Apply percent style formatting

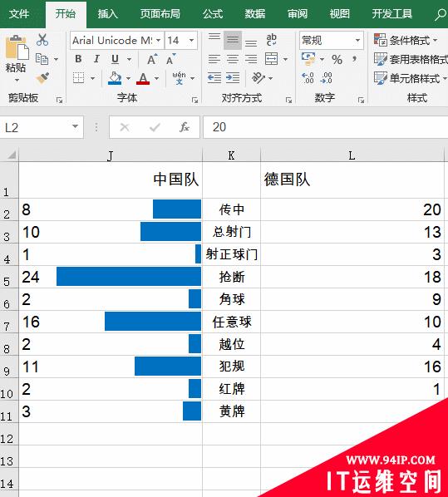coord(337,60)
